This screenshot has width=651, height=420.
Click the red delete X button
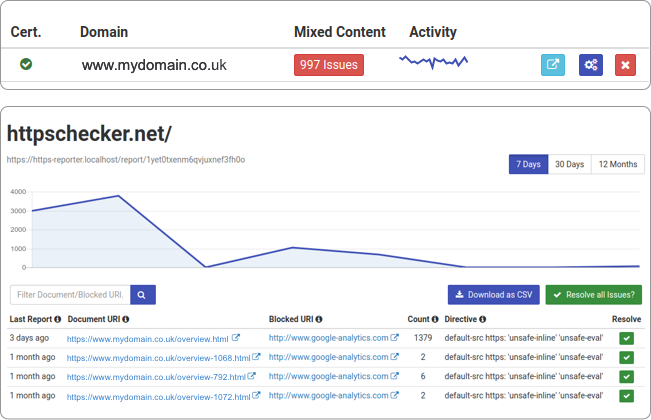626,65
